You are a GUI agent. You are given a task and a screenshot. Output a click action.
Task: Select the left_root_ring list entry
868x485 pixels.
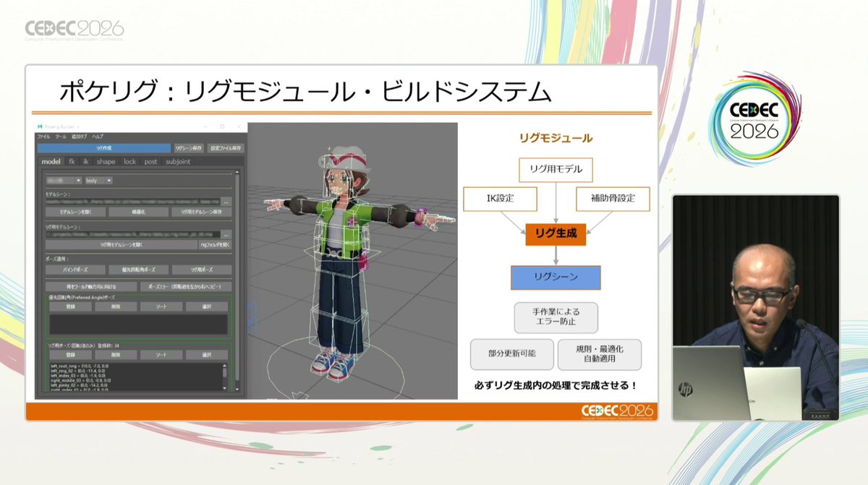tap(80, 366)
